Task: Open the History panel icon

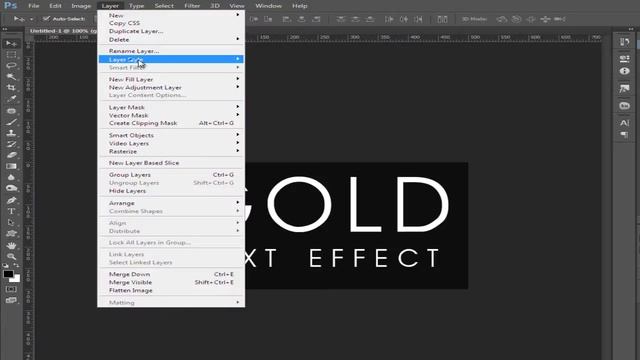Action: (624, 42)
